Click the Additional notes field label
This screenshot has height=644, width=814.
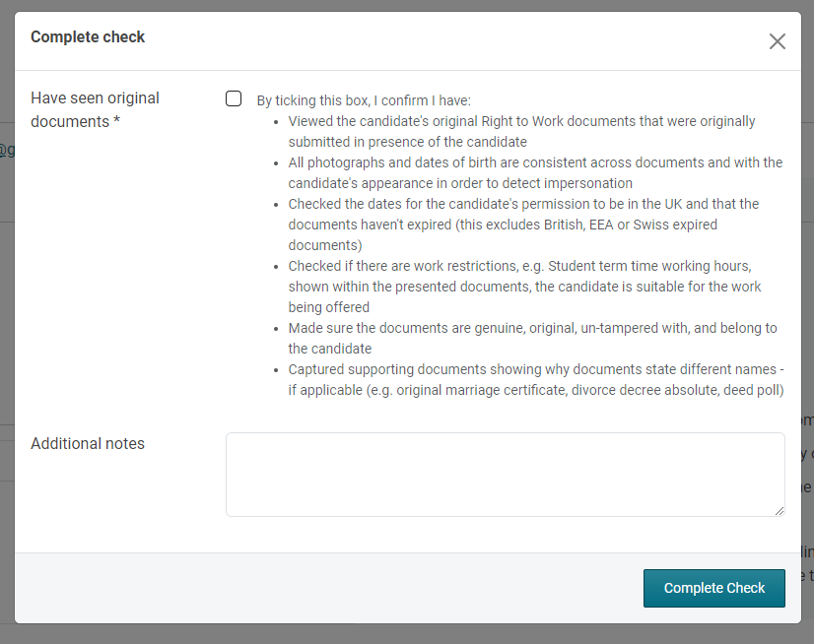point(88,444)
